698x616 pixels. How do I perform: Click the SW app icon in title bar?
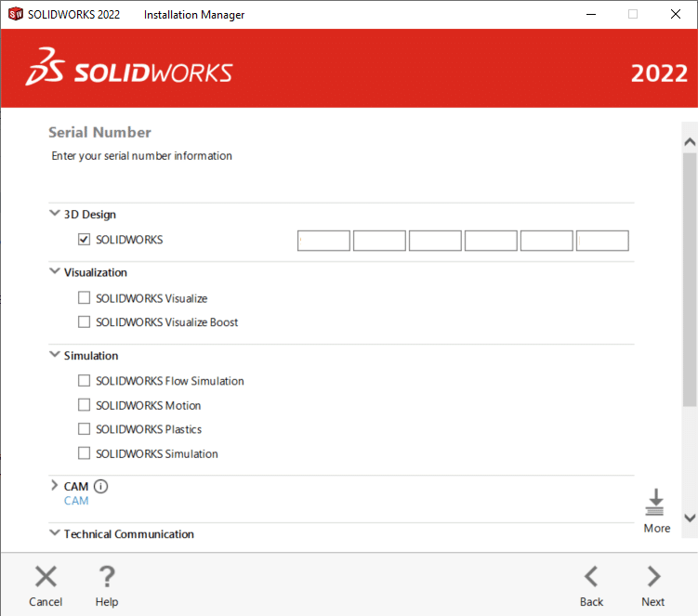[x=15, y=14]
